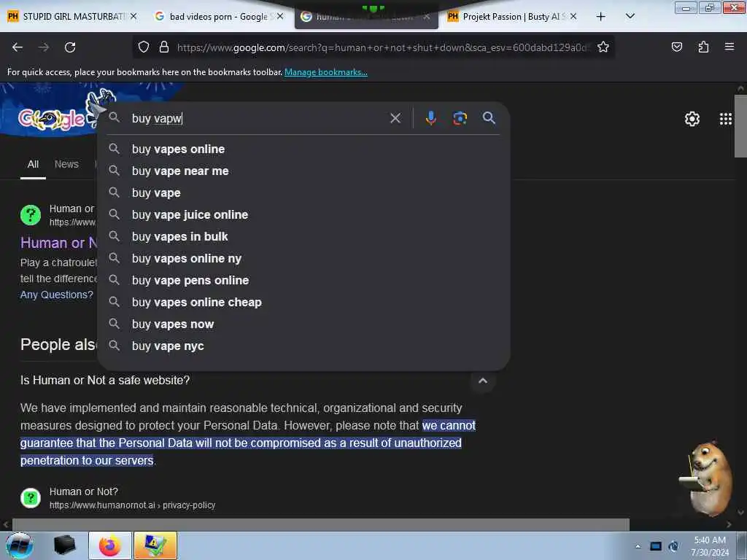The width and height of the screenshot is (747, 560).
Task: Select suggestion 'buy vapes online ny'
Action: click(303, 259)
